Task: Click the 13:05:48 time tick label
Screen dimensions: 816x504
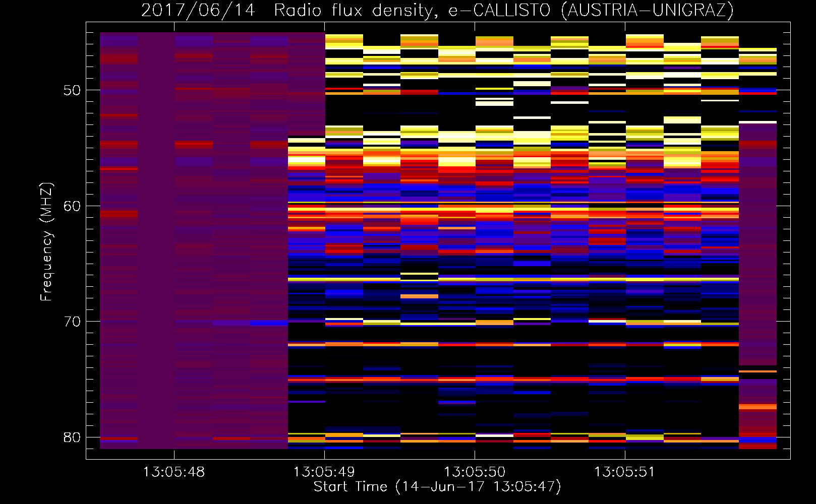Action: pos(174,472)
